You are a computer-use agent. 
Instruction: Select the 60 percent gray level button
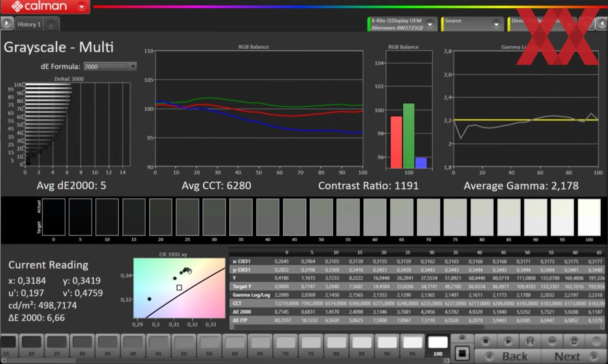coord(235,346)
